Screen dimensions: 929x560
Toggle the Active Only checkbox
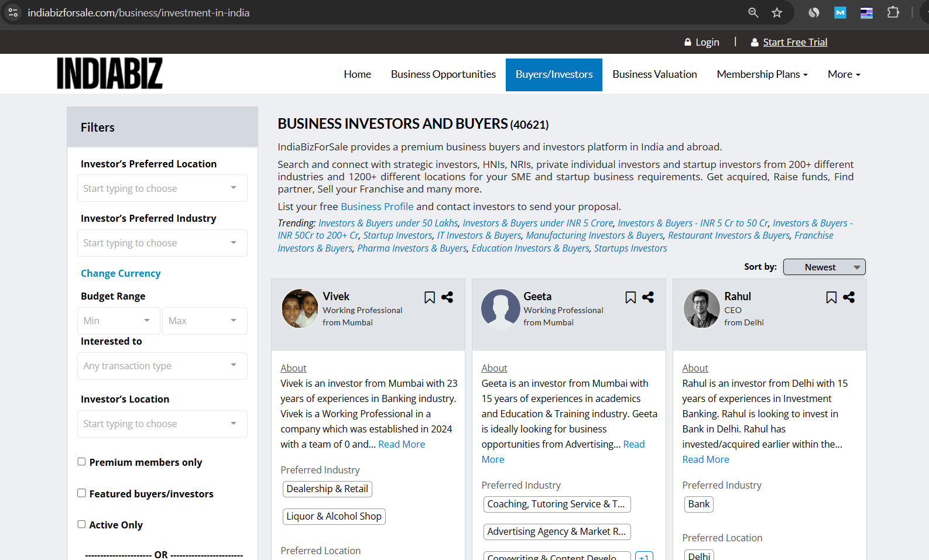point(81,524)
